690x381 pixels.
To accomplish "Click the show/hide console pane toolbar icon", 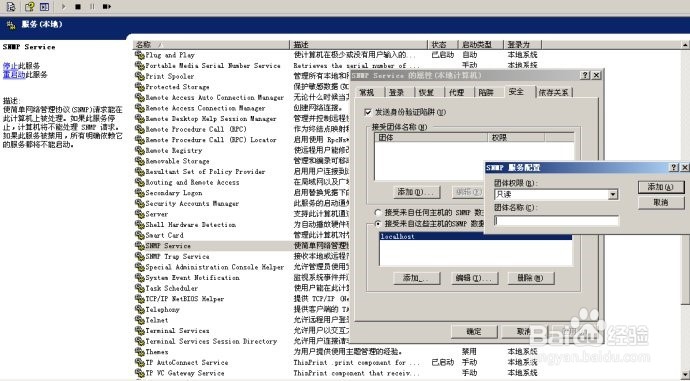I will point(44,7).
